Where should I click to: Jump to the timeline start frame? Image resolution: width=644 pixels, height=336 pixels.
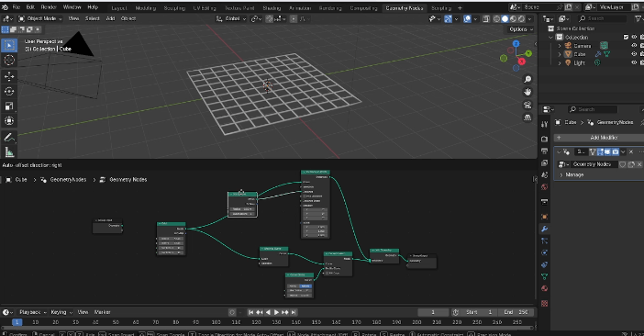tap(250, 312)
